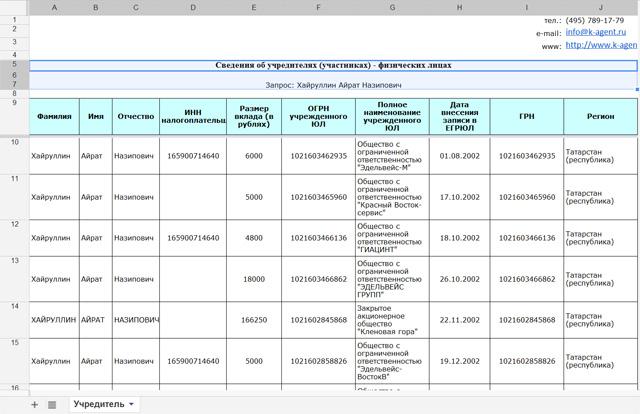
Task: Click the ИНН налогоплательщика header cell
Action: point(193,116)
